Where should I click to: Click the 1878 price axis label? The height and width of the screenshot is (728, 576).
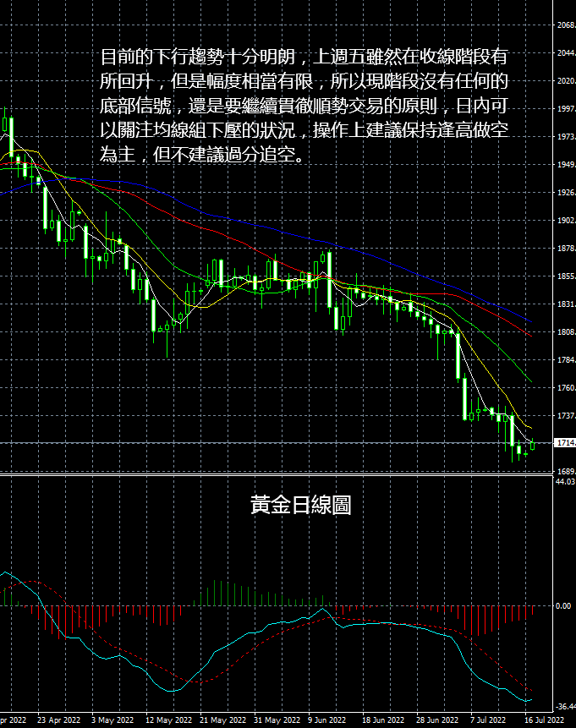click(x=566, y=249)
